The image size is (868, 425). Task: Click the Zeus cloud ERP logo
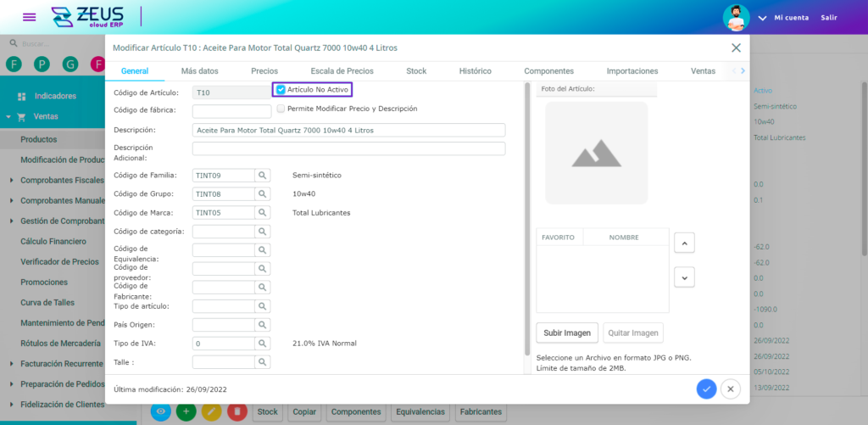(x=87, y=17)
